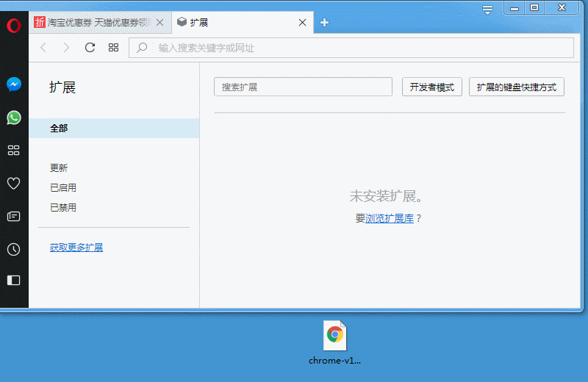Screen dimensions: 588x382
Task: Open the tab menu dropdown at top right
Action: tap(487, 10)
